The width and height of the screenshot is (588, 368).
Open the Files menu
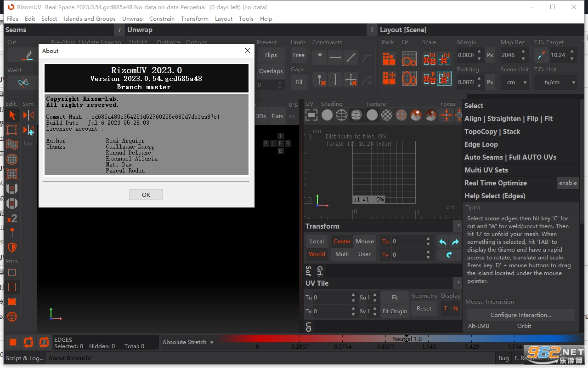click(13, 19)
